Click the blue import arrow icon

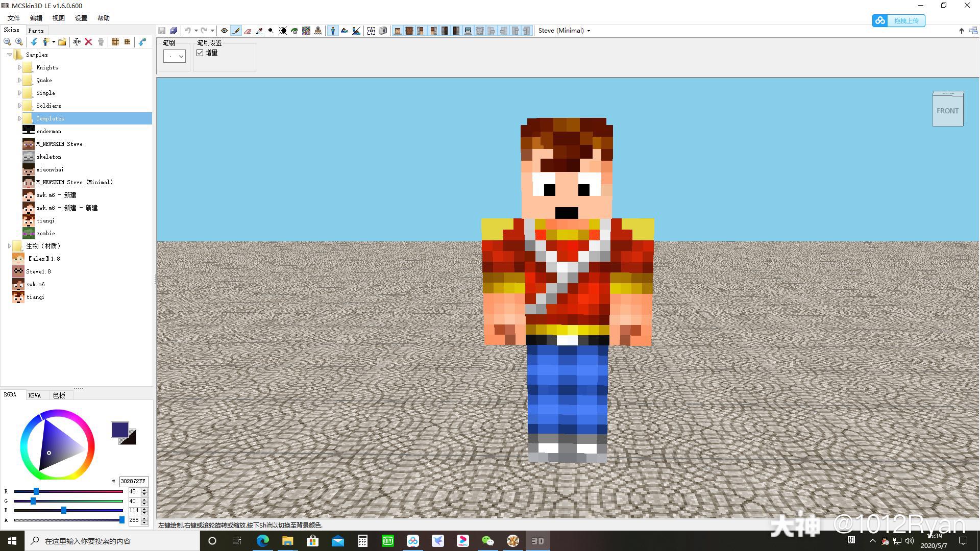34,42
